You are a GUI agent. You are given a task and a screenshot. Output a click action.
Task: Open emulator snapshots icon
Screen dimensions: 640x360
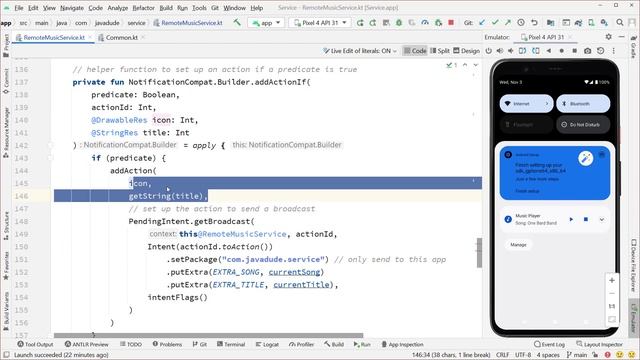point(600,51)
